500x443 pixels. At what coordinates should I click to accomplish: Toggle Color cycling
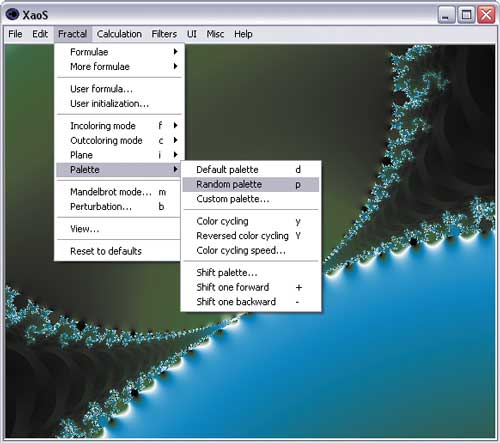[x=251, y=221]
